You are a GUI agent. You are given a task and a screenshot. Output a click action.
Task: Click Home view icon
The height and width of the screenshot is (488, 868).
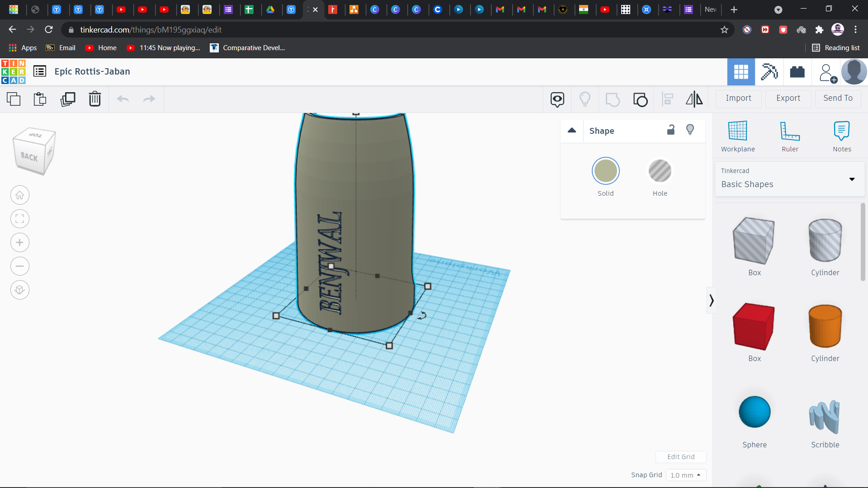point(20,195)
